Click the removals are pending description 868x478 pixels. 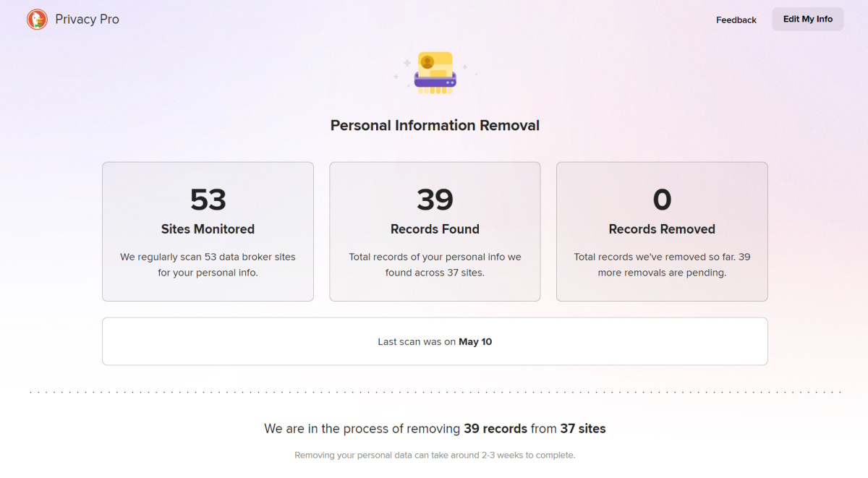tap(662, 265)
